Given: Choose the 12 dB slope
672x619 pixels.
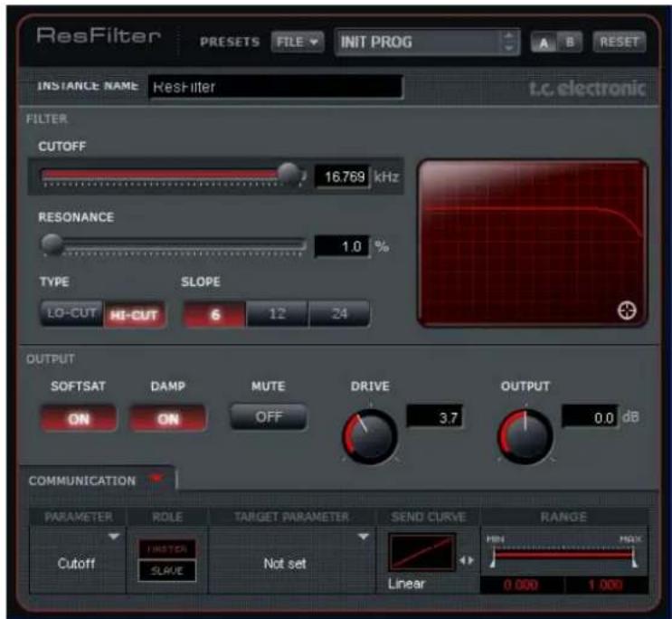Looking at the screenshot, I should pos(277,314).
